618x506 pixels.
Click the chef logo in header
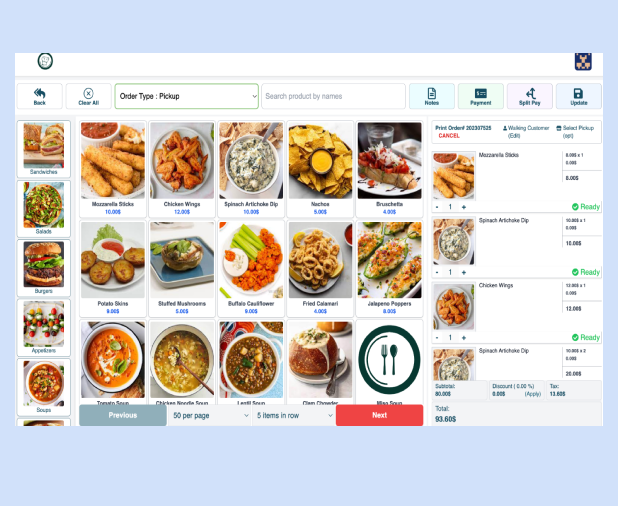[x=45, y=61]
